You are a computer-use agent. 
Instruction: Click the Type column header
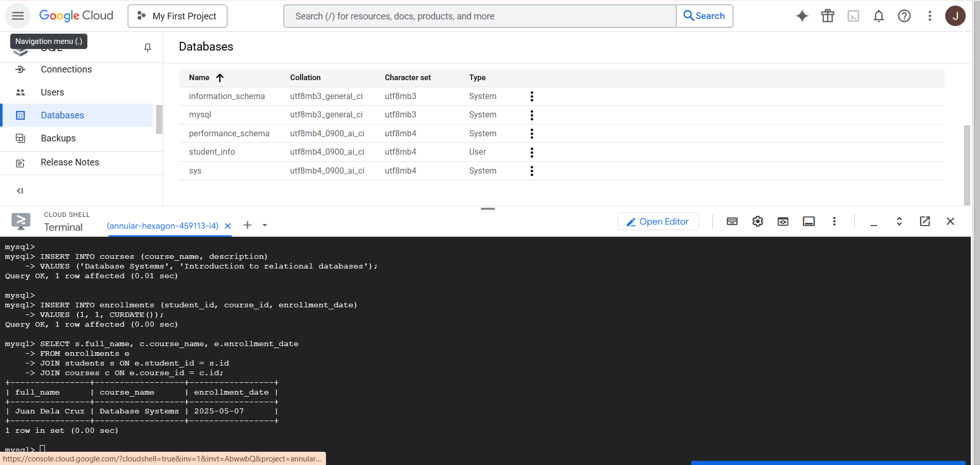(x=477, y=78)
